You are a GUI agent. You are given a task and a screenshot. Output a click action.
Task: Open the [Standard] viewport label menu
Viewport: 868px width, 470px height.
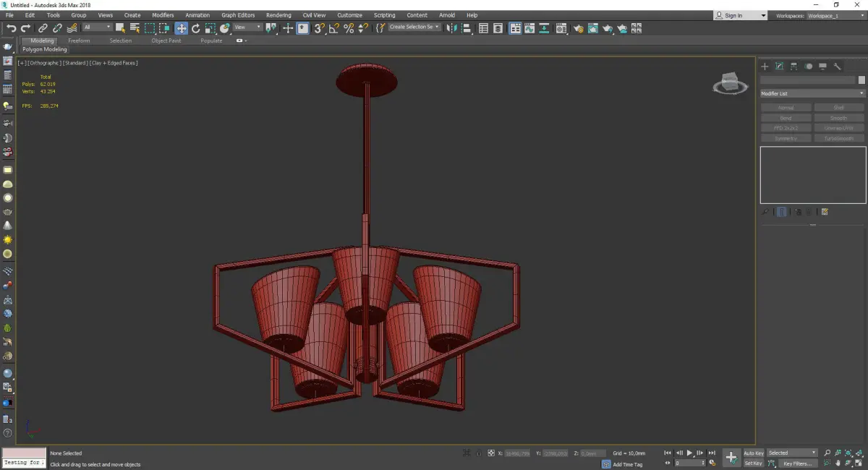[x=75, y=63]
